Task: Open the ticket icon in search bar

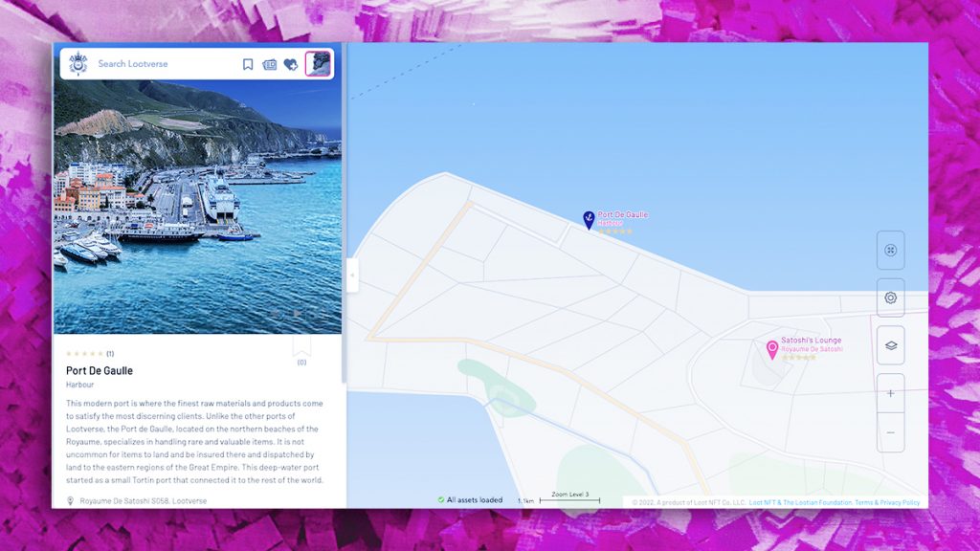Action: [x=269, y=64]
